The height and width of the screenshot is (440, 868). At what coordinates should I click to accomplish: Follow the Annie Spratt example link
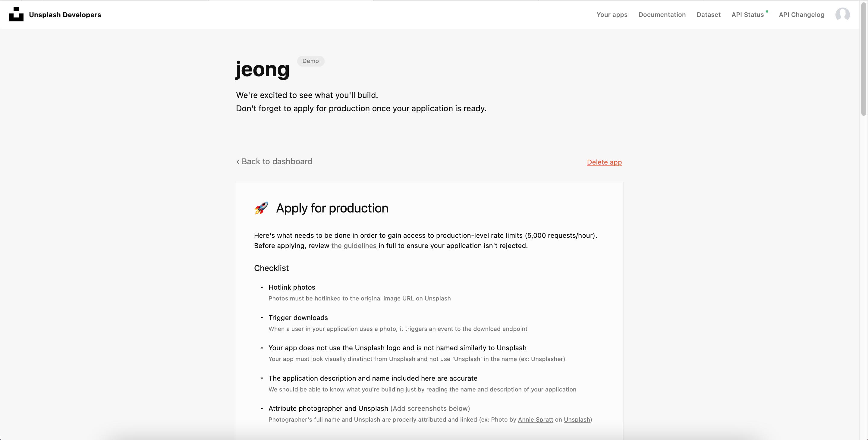[x=536, y=420]
